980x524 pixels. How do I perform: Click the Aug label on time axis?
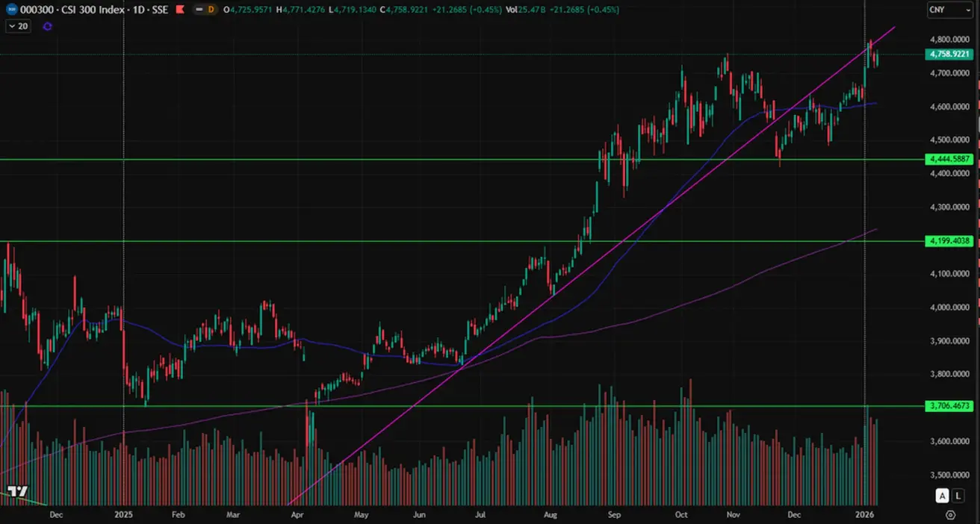[x=551, y=514]
